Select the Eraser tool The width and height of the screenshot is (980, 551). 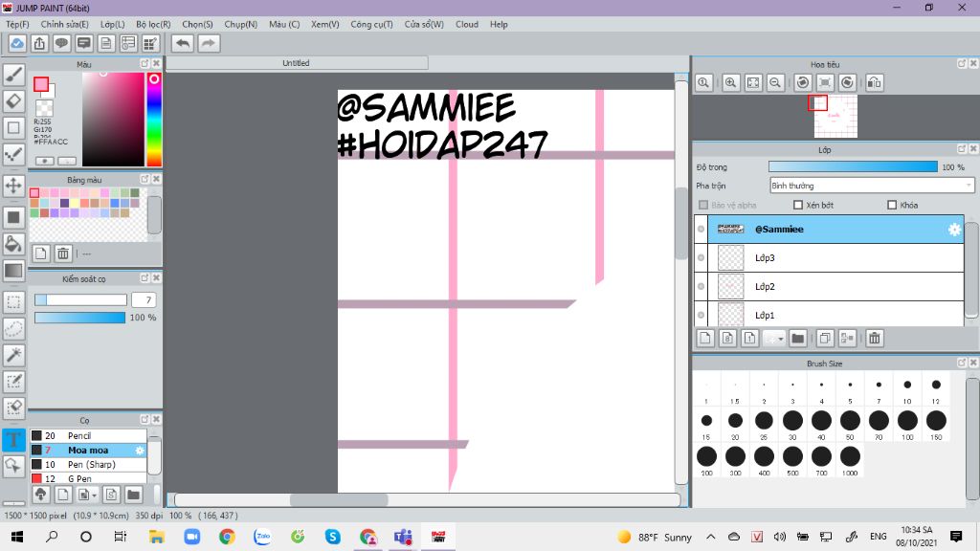click(x=13, y=101)
